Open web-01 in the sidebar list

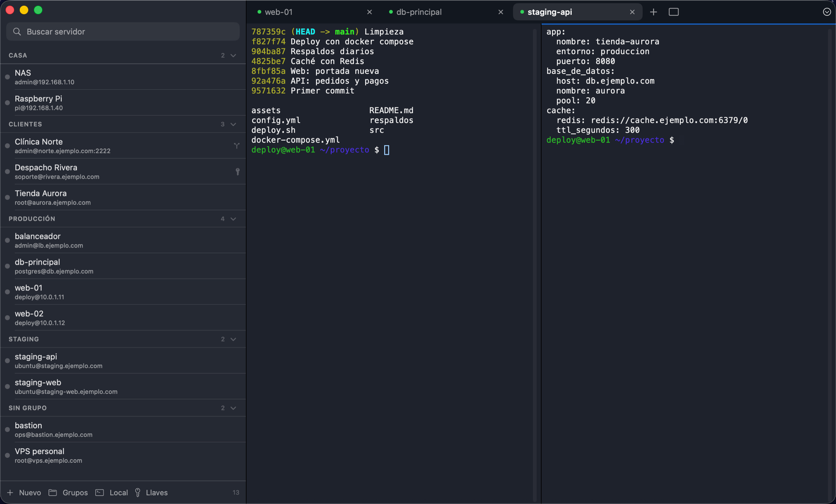123,292
